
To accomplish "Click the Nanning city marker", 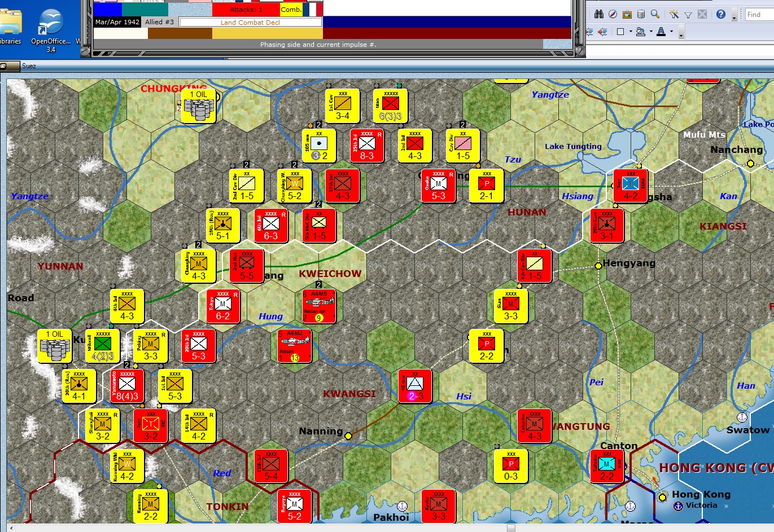I will (x=348, y=436).
